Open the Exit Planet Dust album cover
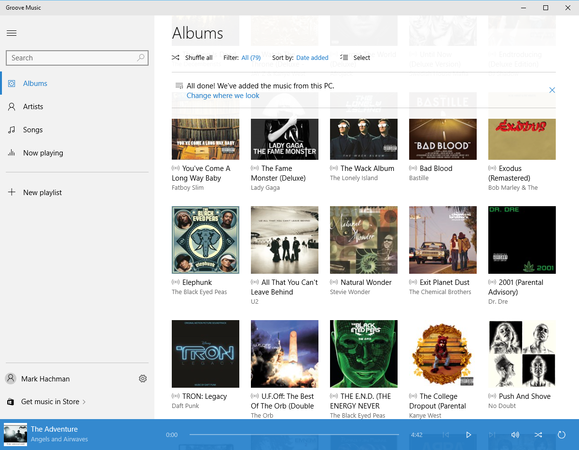The height and width of the screenshot is (450, 579). pos(443,240)
